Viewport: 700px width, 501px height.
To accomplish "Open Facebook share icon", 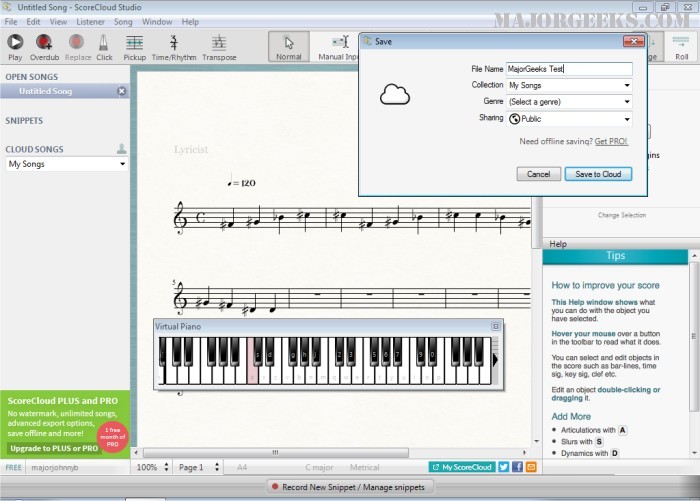I will 517,467.
